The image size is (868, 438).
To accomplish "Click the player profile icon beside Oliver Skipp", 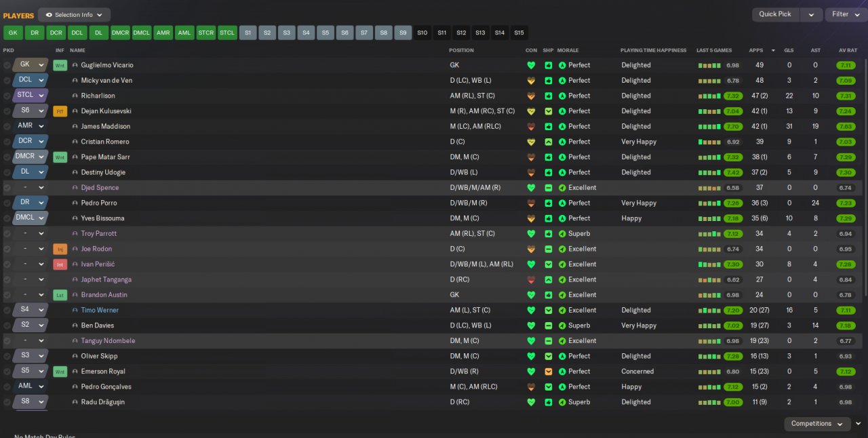I will point(75,356).
